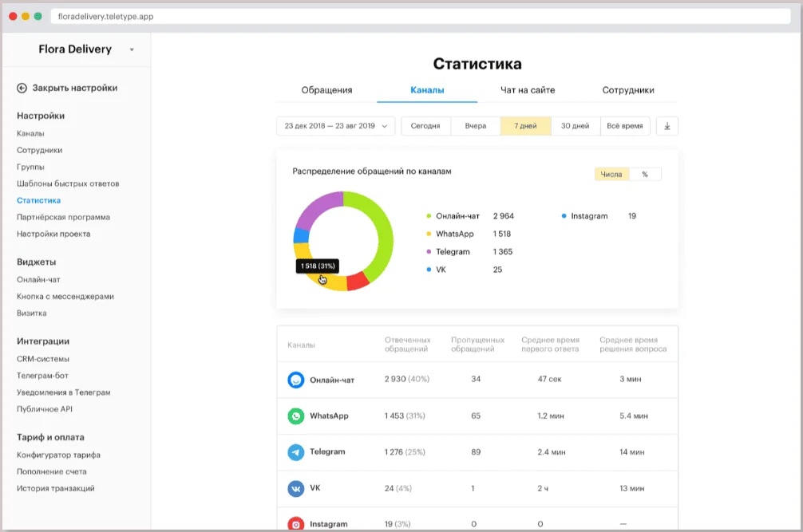
Task: Click the Instagram icon in channels table
Action: coord(296,523)
